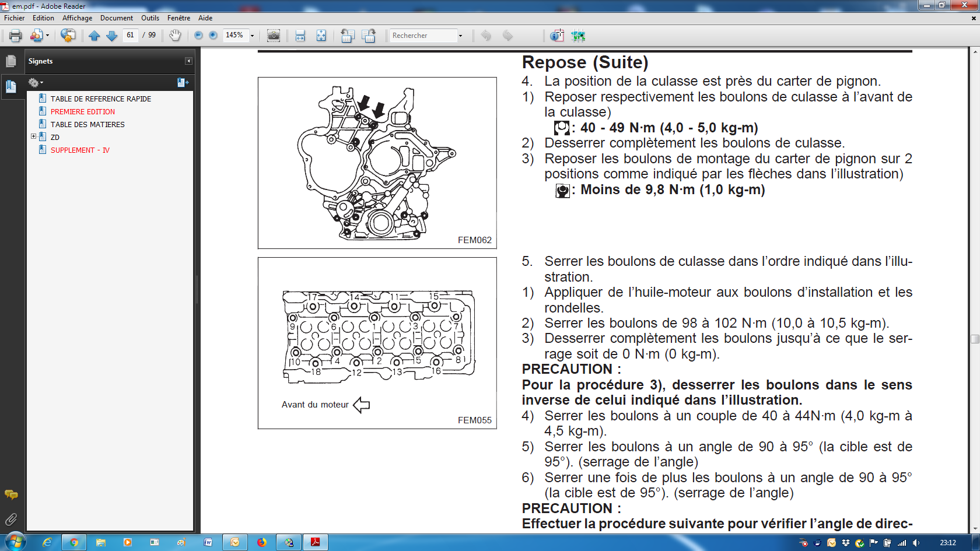Collapse the Signets panel
The width and height of the screenshot is (980, 551).
click(188, 61)
